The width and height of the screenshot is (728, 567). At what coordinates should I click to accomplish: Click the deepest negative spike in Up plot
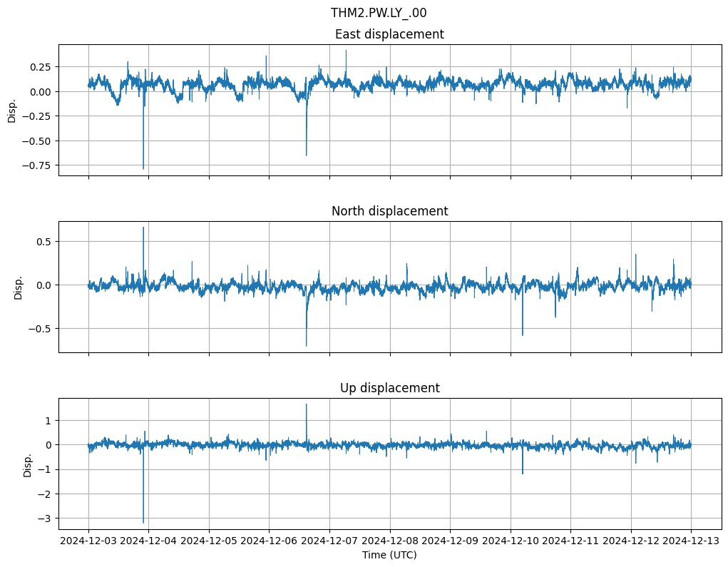(x=143, y=521)
